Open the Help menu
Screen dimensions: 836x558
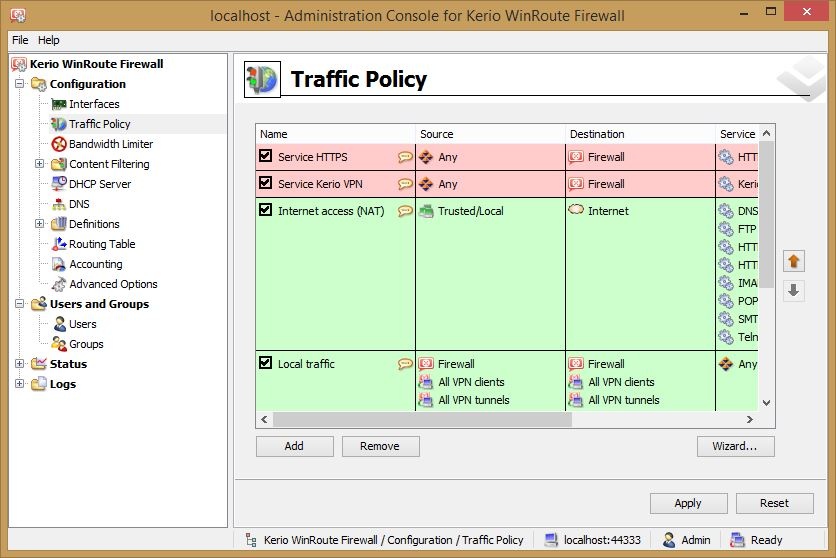(49, 40)
